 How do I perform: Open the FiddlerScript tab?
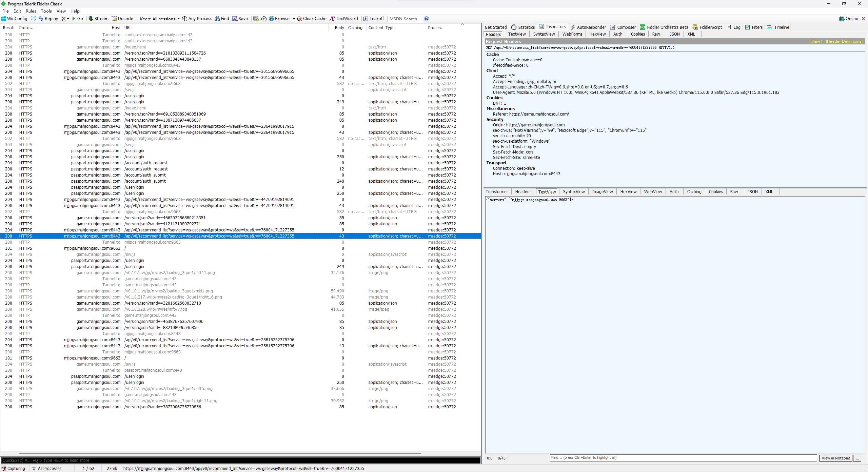(707, 27)
